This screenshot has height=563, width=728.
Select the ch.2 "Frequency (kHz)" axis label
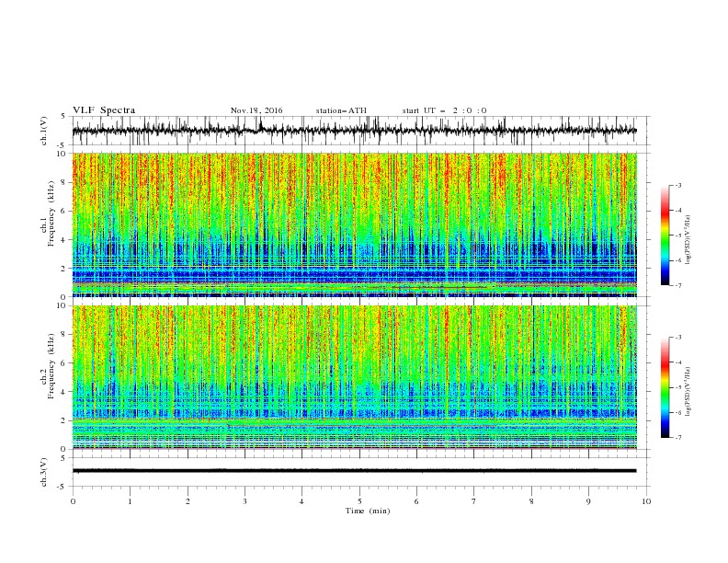pos(51,366)
